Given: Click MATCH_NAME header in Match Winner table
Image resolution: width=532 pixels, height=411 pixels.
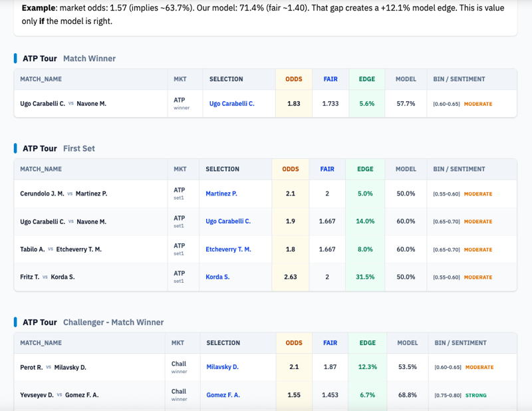Looking at the screenshot, I should pos(41,79).
